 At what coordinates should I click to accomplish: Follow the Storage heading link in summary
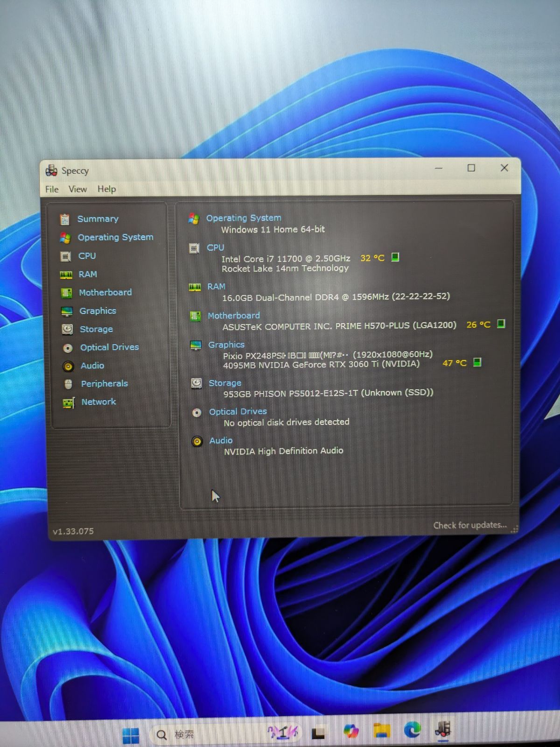[225, 383]
